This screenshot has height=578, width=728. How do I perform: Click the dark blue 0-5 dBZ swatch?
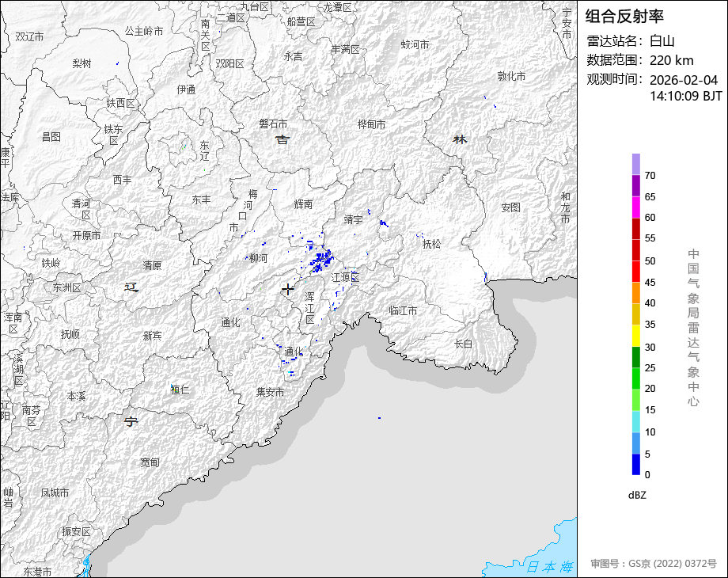636,464
